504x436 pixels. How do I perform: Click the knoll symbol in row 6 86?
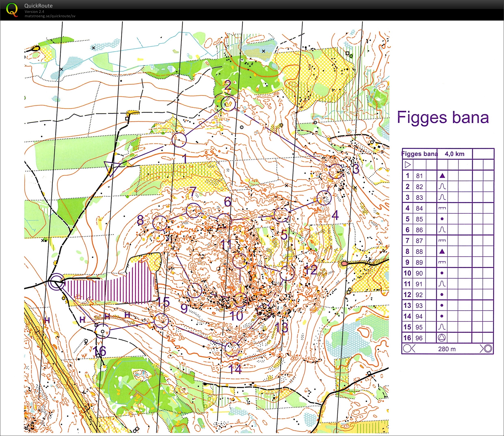[442, 230]
